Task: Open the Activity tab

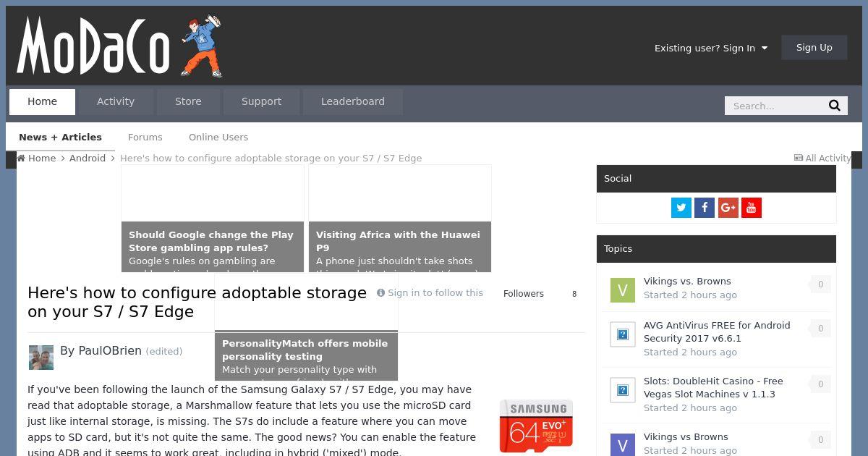Action: [116, 101]
